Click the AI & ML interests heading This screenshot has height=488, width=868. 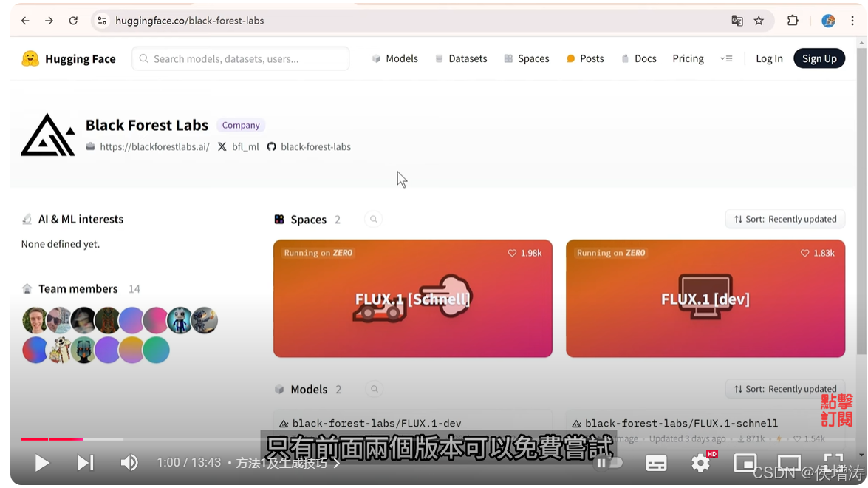coord(81,220)
